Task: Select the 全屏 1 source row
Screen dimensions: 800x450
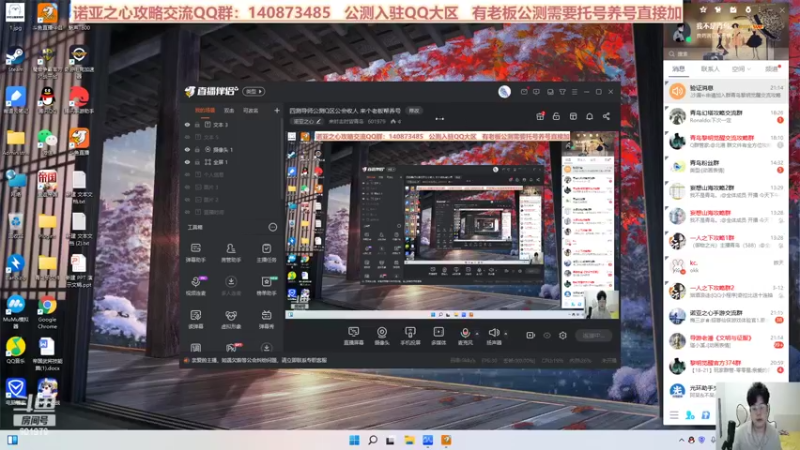Action: [x=232, y=162]
